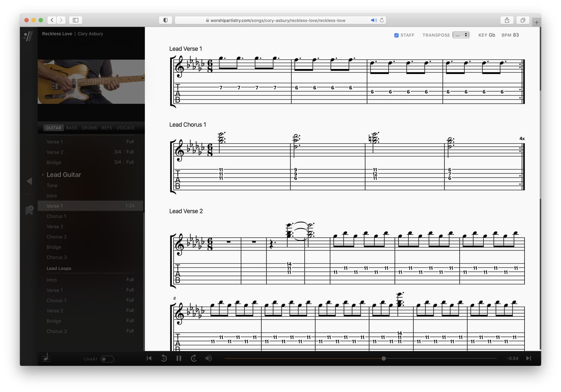The width and height of the screenshot is (561, 392).
Task: Play the Bridge lead loop Full
Action: pyautogui.click(x=130, y=321)
